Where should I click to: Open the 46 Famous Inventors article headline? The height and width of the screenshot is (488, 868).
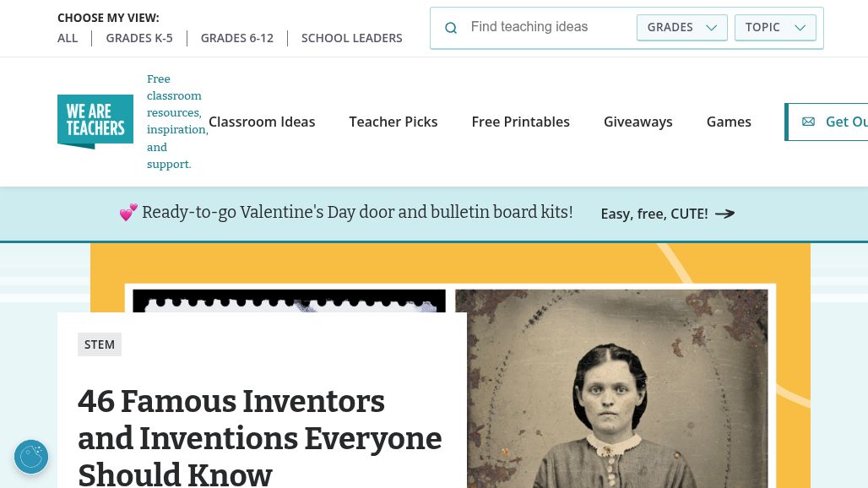[x=260, y=437]
